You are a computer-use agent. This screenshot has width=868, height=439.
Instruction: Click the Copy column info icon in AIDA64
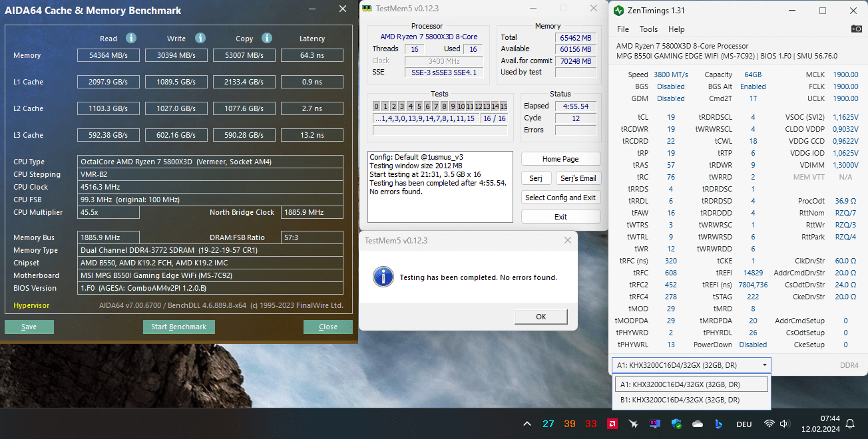click(x=267, y=38)
